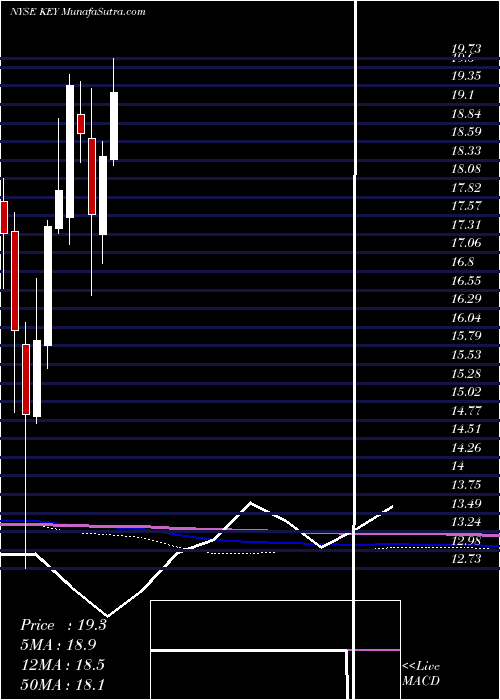Viewport: 500px width, 700px height.
Task: Click the 18.84 price axis label
Action: [466, 114]
